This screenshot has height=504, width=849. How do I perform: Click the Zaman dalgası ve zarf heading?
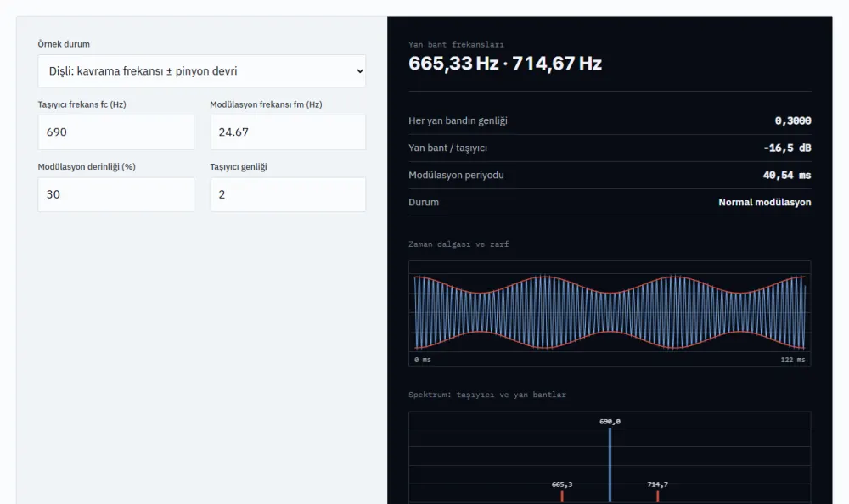coord(458,244)
